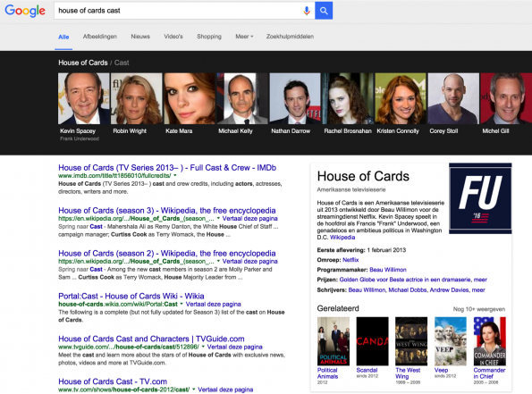Viewport: 532px width, 394px height.
Task: Open IMDb Full Cast & Crew result
Action: pyautogui.click(x=167, y=167)
